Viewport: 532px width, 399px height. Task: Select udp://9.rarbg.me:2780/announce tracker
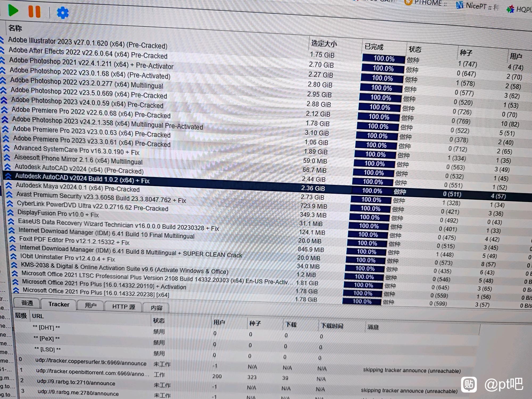click(78, 393)
